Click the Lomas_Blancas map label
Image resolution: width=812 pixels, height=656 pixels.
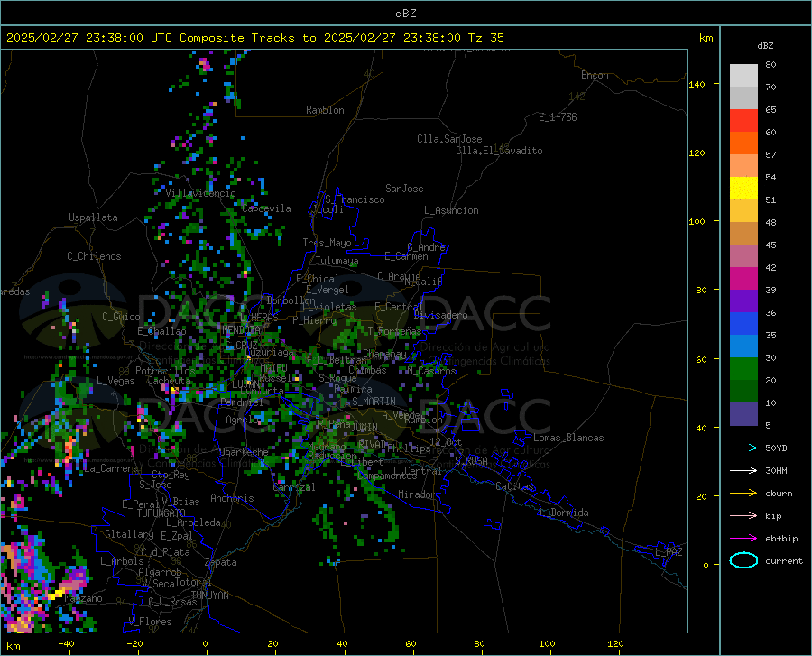[x=568, y=438]
